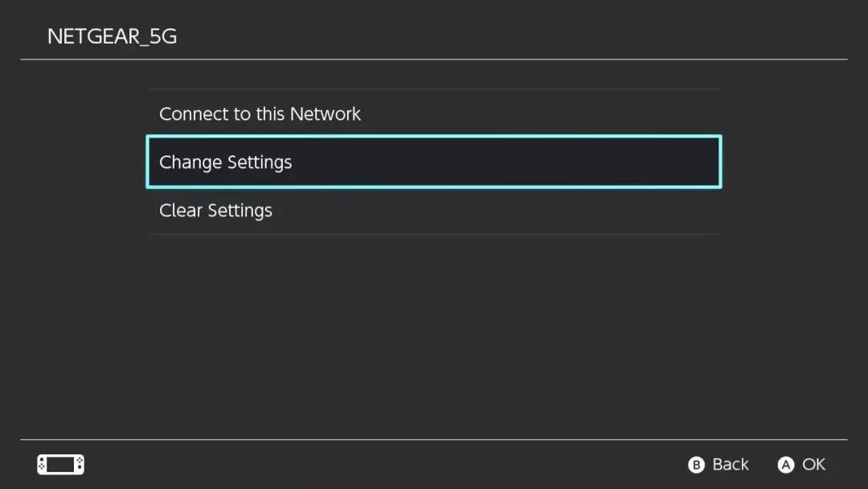This screenshot has height=489, width=868.
Task: Click the NETGEAR_5G network title
Action: 112,36
